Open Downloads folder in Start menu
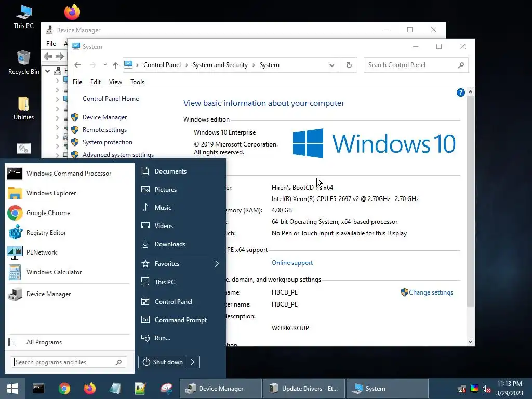 tap(180, 244)
